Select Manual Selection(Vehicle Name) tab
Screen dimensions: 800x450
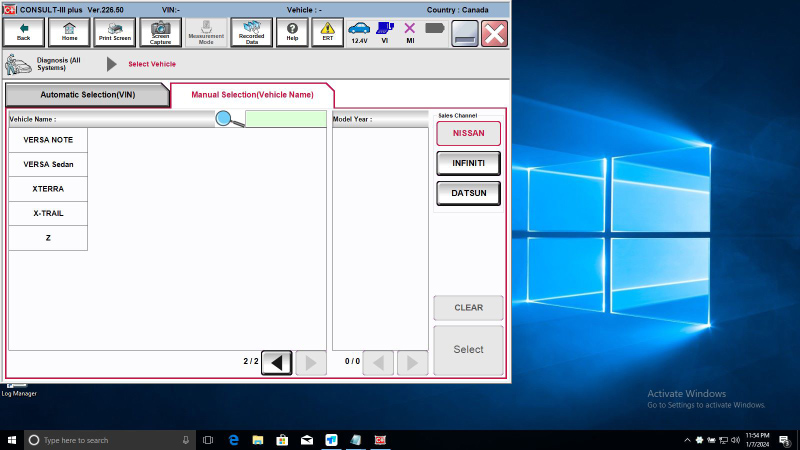252,95
